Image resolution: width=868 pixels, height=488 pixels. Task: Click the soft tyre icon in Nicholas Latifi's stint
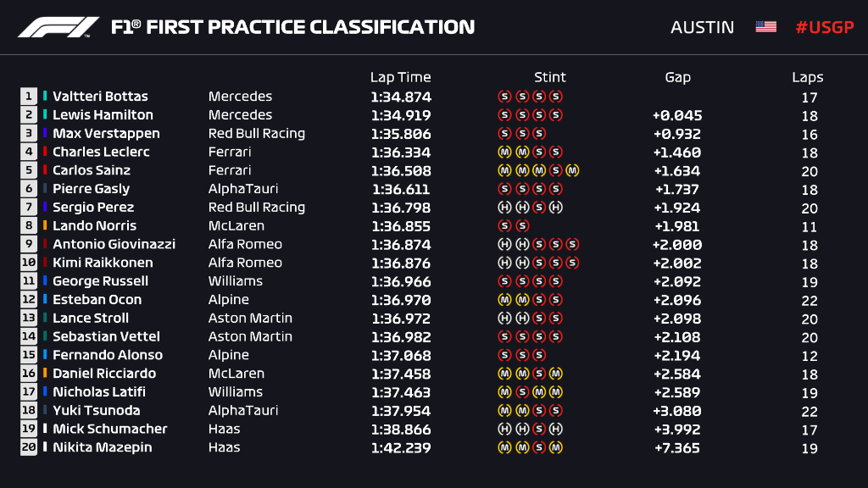click(521, 392)
